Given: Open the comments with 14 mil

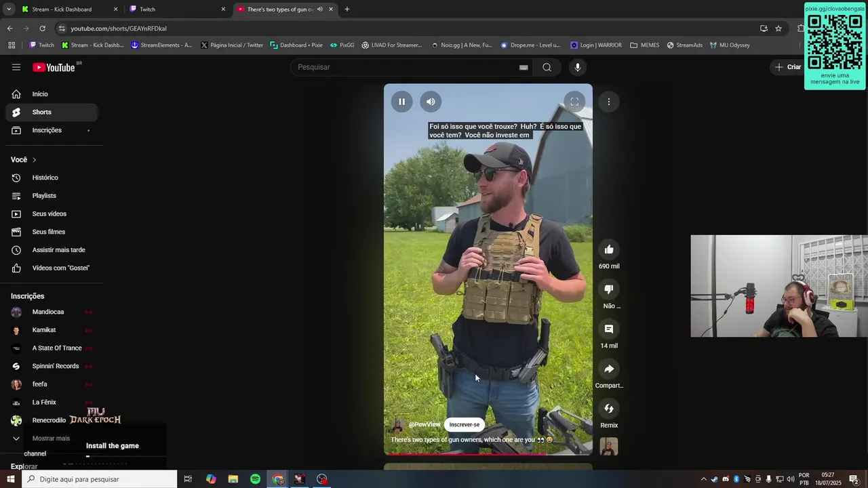Looking at the screenshot, I should tap(609, 329).
